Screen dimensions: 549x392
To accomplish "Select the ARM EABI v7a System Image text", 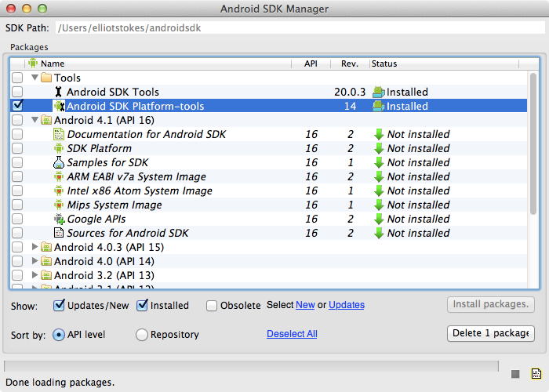I will click(x=136, y=176).
